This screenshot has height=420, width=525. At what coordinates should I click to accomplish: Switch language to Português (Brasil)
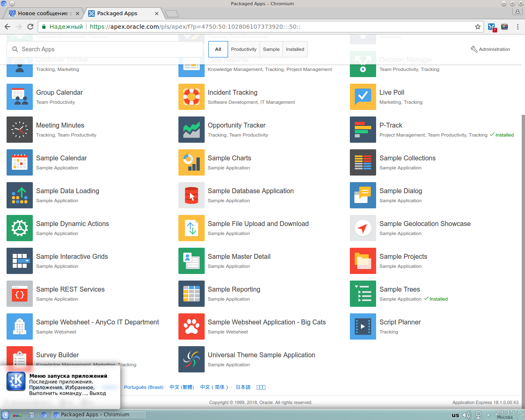[144, 387]
